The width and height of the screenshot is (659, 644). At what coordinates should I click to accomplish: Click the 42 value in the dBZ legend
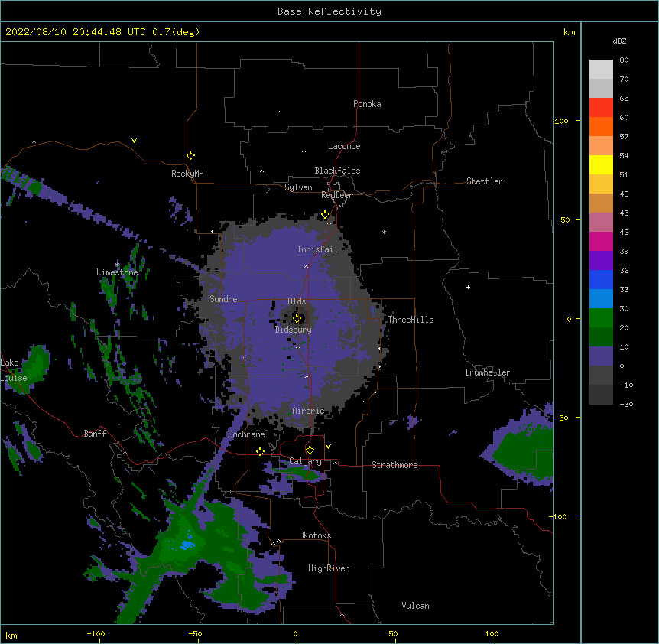pos(624,232)
